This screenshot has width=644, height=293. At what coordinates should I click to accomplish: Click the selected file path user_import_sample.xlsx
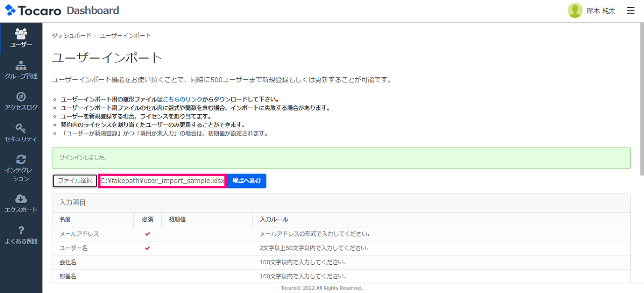162,181
